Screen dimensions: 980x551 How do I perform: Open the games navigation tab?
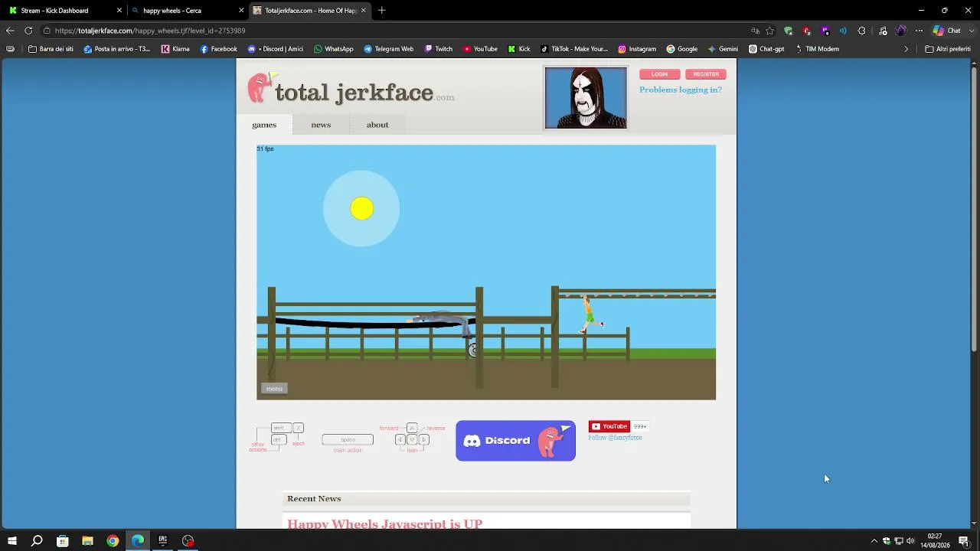pos(264,125)
